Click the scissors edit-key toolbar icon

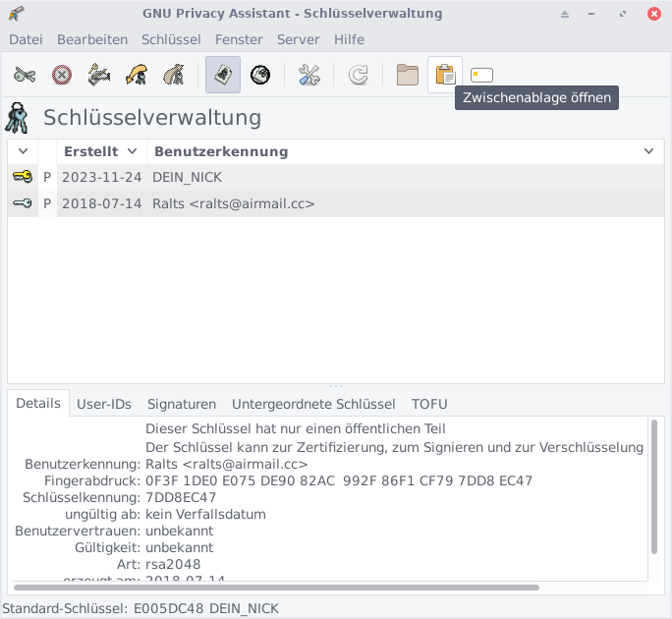25,76
